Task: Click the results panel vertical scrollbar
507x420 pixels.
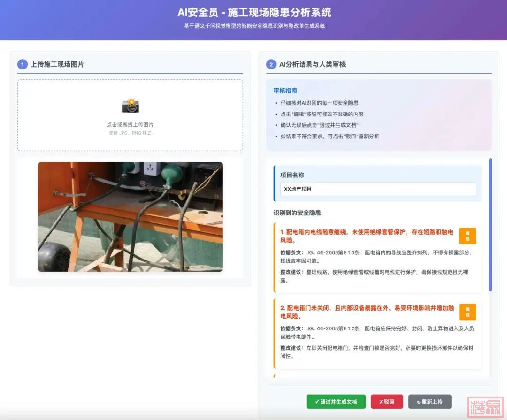Action: point(490,225)
